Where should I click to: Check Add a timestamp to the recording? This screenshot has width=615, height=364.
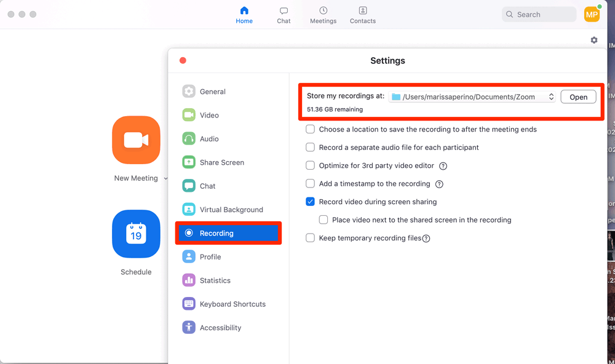(x=310, y=183)
